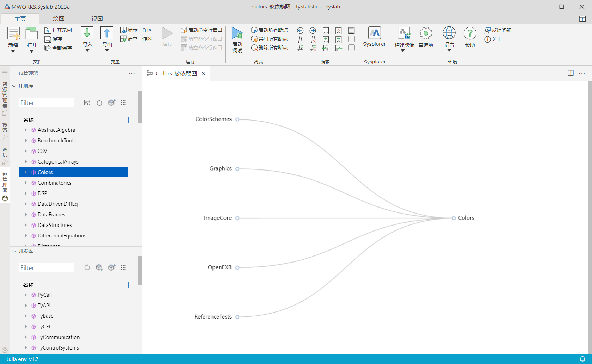This screenshot has width=592, height=364.
Task: Collapse the 注册库 section
Action: click(x=14, y=86)
